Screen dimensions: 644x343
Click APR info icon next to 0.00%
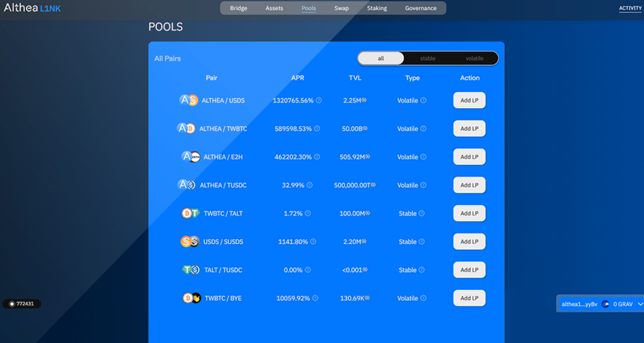tap(308, 270)
